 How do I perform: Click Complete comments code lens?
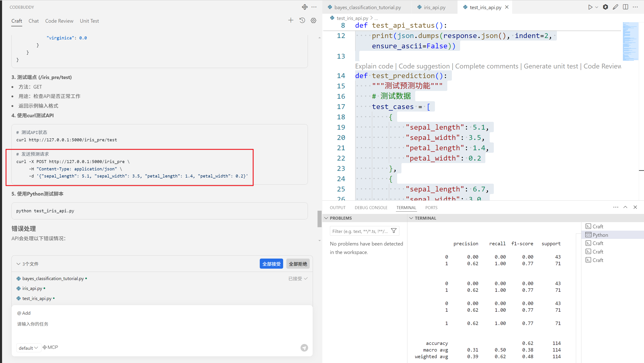tap(486, 66)
